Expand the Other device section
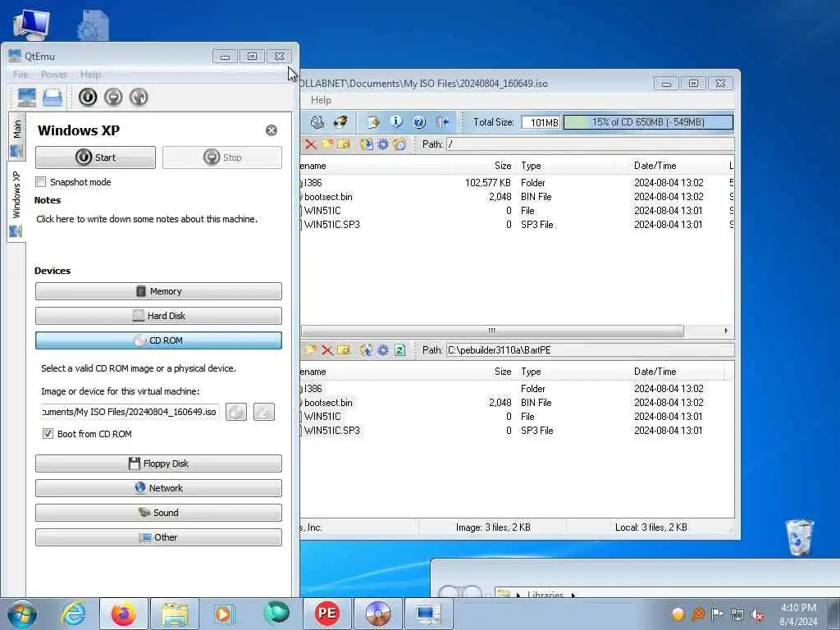Viewport: 840px width, 630px height. click(158, 537)
